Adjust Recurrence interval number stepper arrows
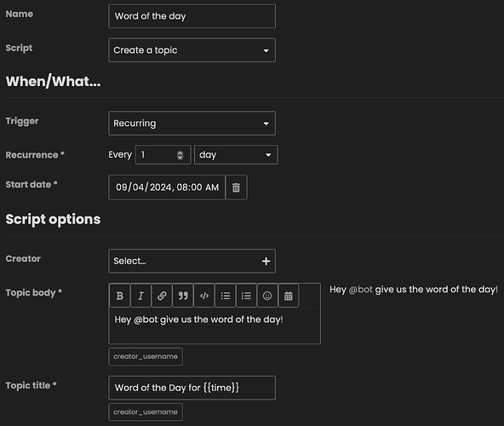The height and width of the screenshot is (426, 504). click(180, 155)
